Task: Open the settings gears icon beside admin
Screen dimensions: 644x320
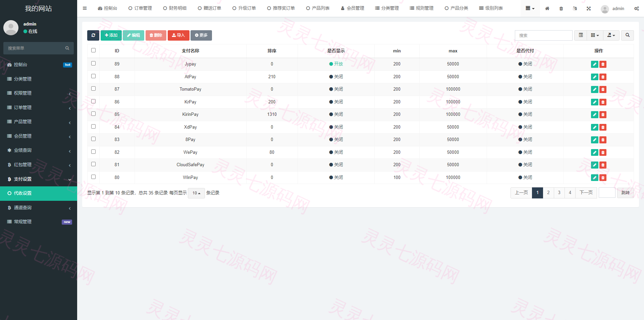Action: [x=636, y=8]
